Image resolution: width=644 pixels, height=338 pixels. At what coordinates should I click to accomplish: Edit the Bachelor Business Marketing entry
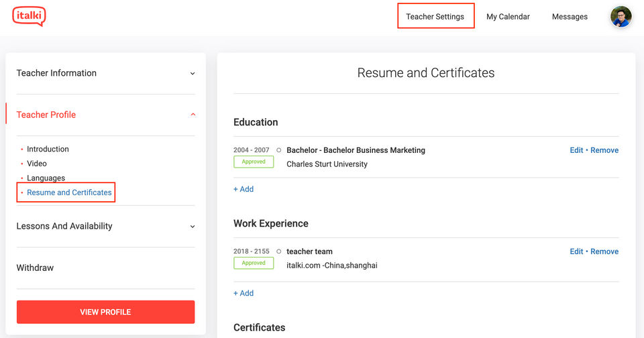click(x=576, y=150)
